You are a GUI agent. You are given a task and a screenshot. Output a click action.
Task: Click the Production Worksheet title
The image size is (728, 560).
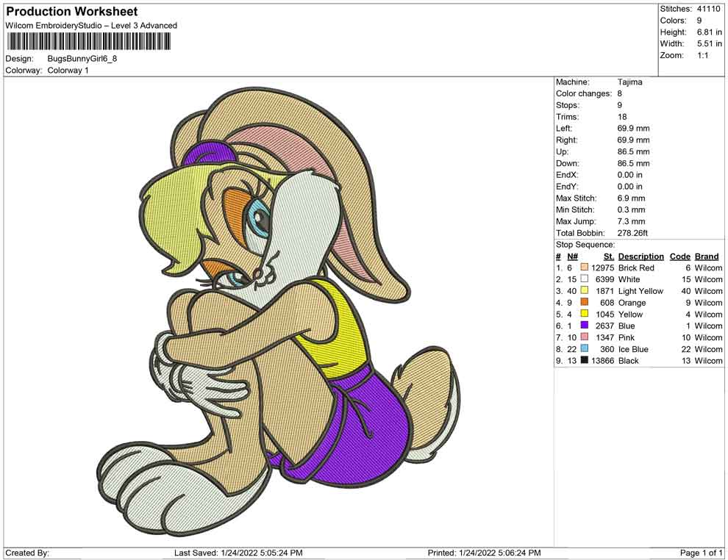(72, 11)
